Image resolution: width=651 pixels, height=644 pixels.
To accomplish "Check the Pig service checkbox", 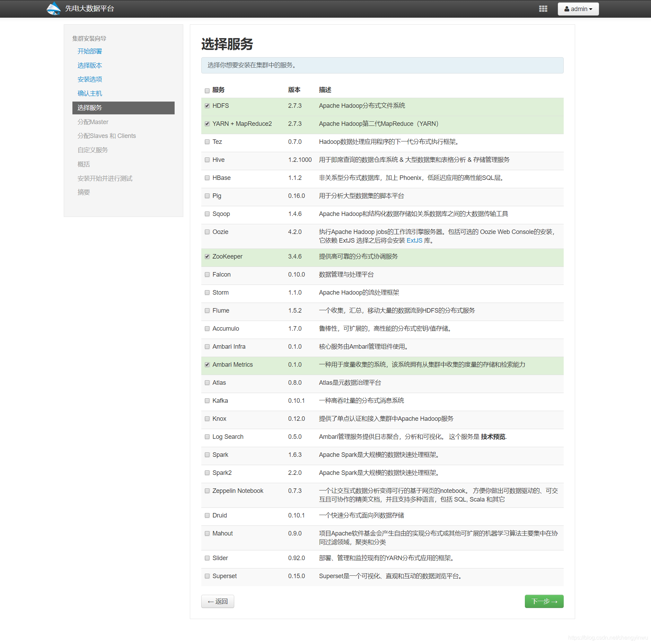I will tap(207, 196).
